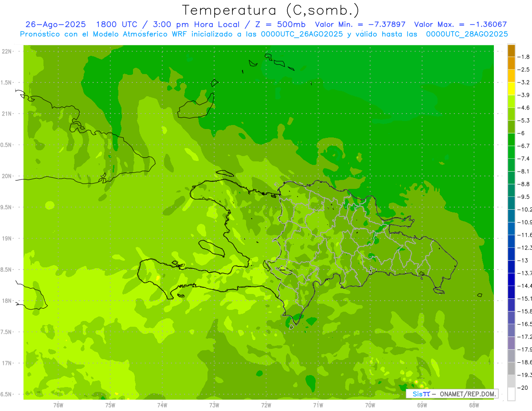The height and width of the screenshot is (411, 532).
Task: Select the date text "26-Ago-2025"
Action: (x=56, y=24)
